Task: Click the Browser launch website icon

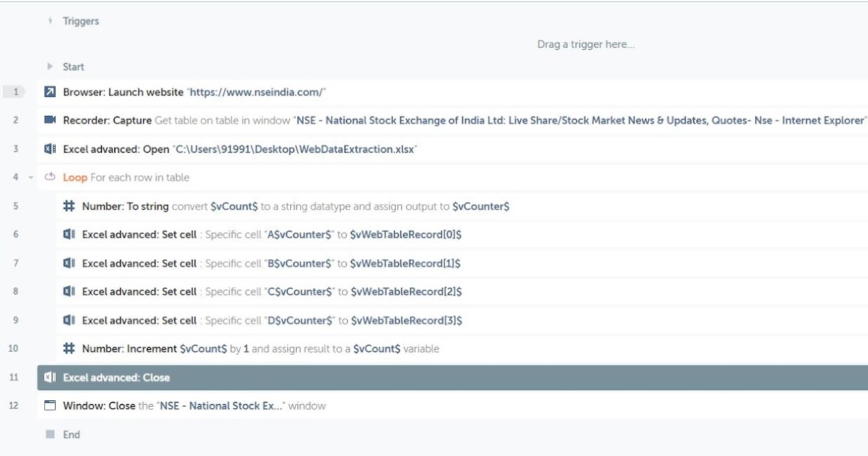Action: (x=50, y=92)
